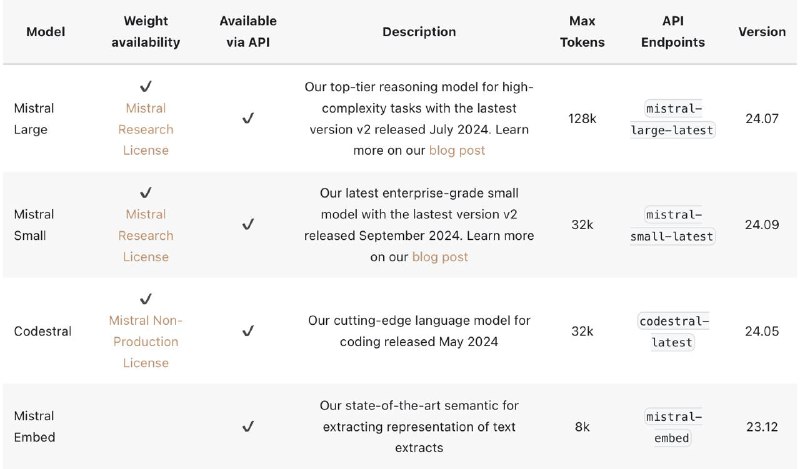The height and width of the screenshot is (469, 800).
Task: Follow the blog post link in the Mistral Small description
Action: [440, 257]
